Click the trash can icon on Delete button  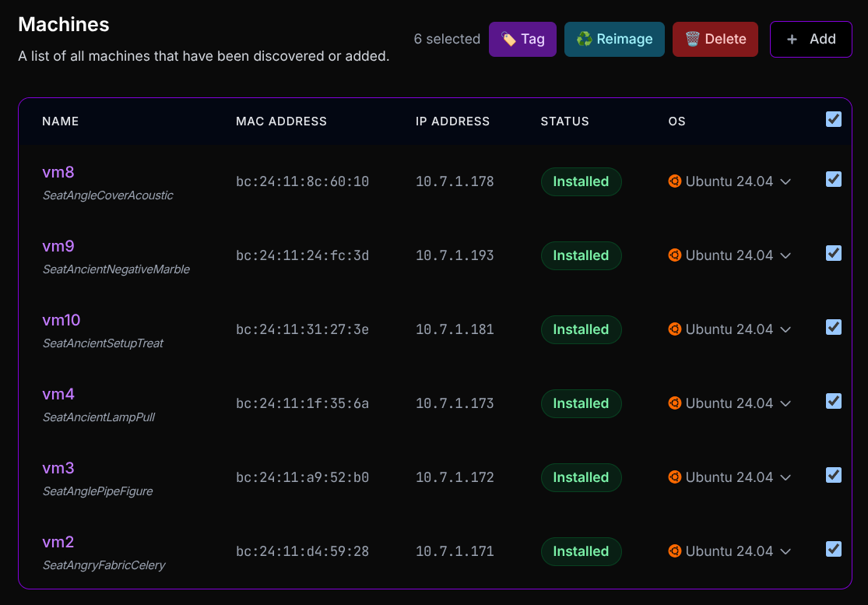point(692,39)
